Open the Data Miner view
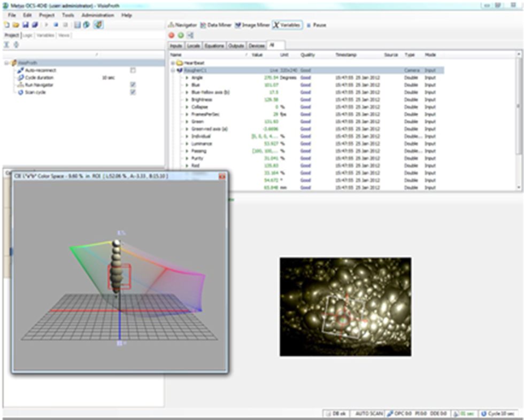524x420 pixels. pos(215,25)
